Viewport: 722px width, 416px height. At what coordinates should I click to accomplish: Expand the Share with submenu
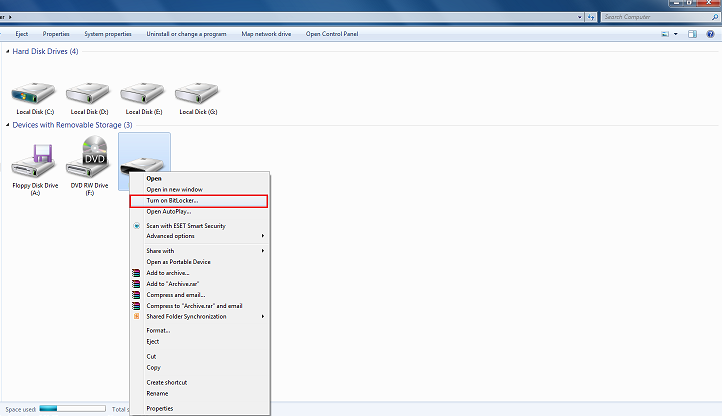[199, 251]
